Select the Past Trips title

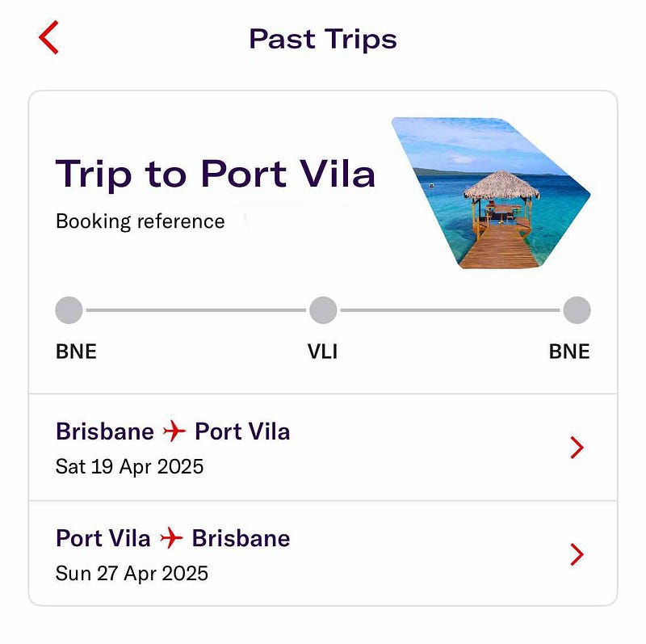tap(322, 37)
